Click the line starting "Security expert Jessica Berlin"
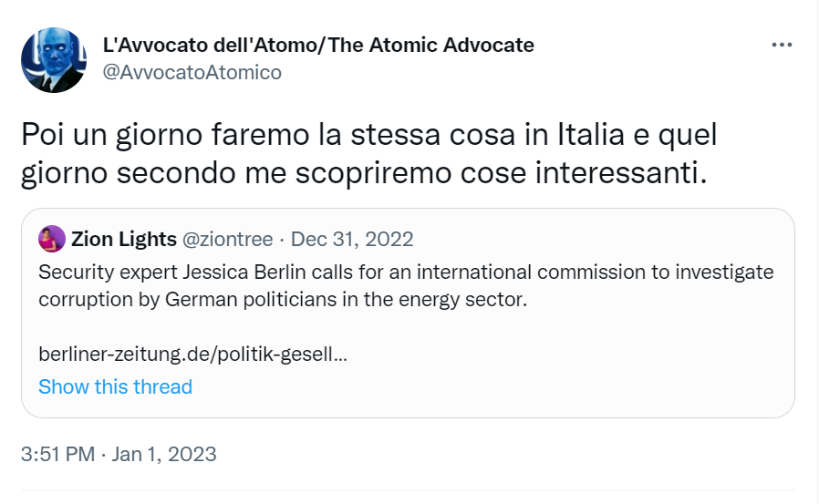The image size is (819, 504). coord(406,273)
